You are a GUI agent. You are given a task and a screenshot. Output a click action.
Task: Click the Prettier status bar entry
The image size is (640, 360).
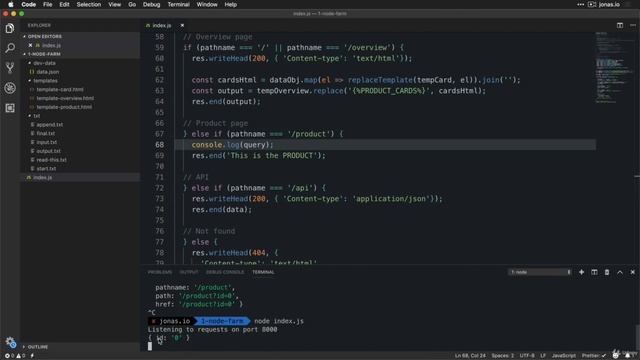pyautogui.click(x=594, y=356)
